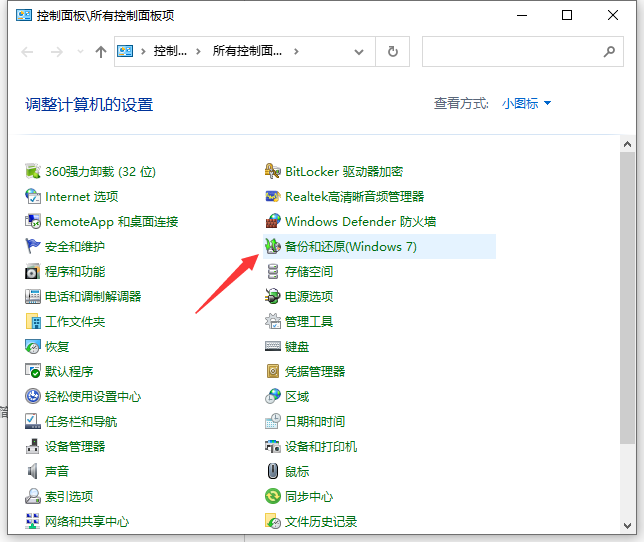Image resolution: width=644 pixels, height=542 pixels.
Task: Click the 网络和共享中心 icon
Action: pos(33,521)
